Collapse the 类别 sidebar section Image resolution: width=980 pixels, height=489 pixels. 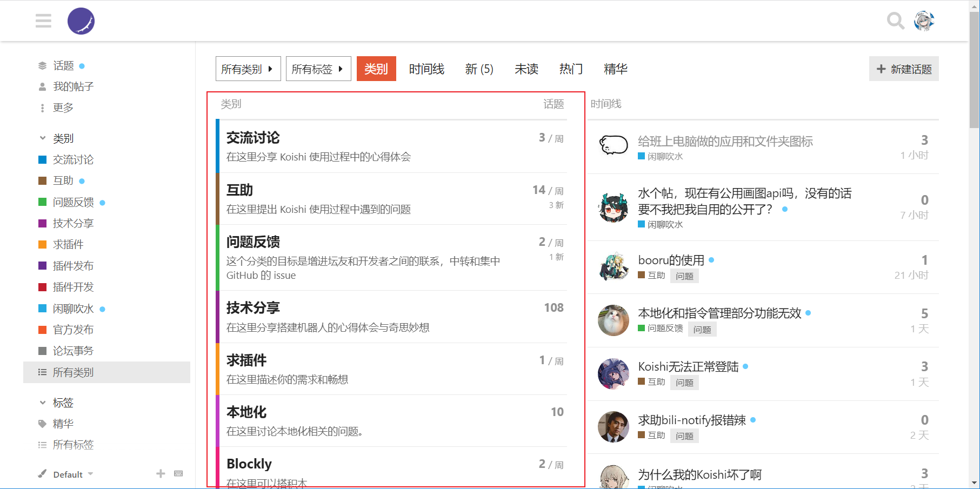tap(43, 138)
